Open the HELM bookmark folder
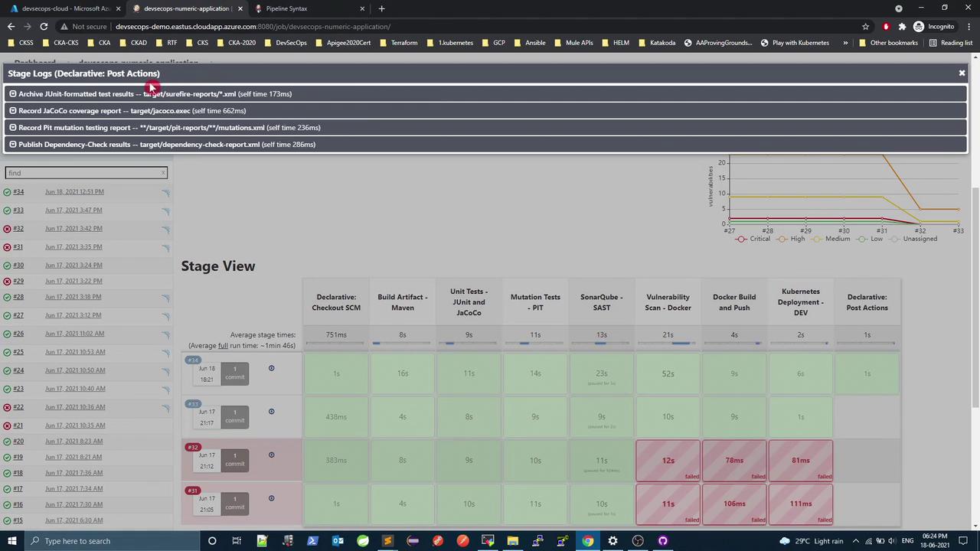 click(x=616, y=43)
